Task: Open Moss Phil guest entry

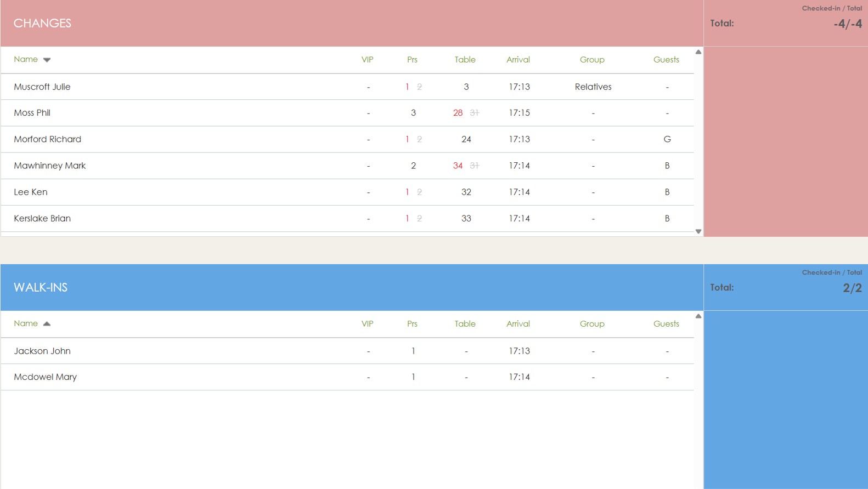Action: [x=32, y=113]
